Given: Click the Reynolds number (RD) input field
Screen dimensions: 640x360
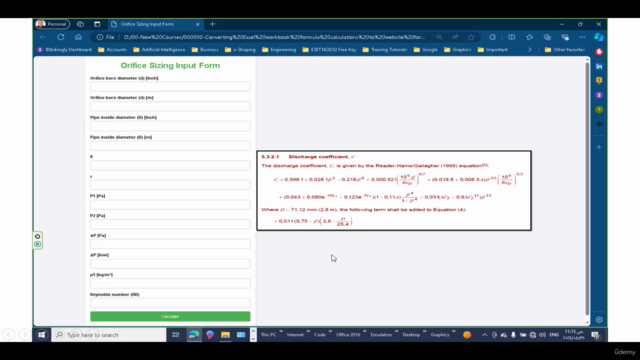Looking at the screenshot, I should (170, 303).
